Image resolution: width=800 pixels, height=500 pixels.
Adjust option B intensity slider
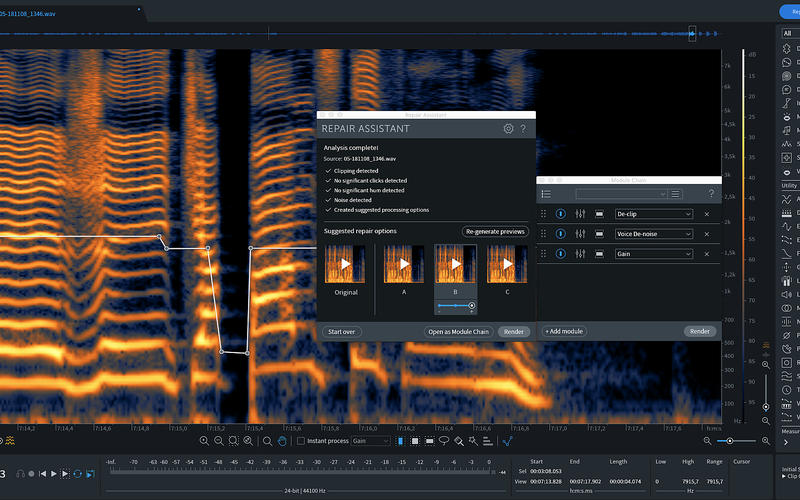click(x=456, y=306)
